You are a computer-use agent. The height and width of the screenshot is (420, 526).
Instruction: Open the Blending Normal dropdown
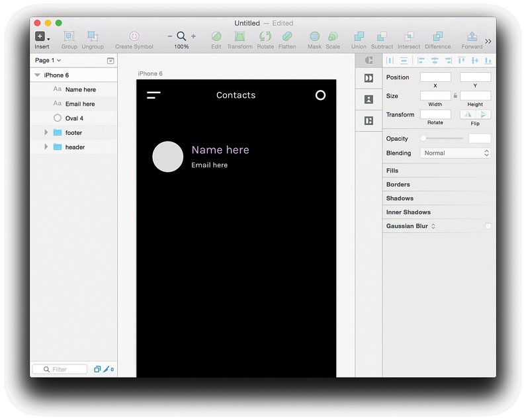tap(456, 153)
